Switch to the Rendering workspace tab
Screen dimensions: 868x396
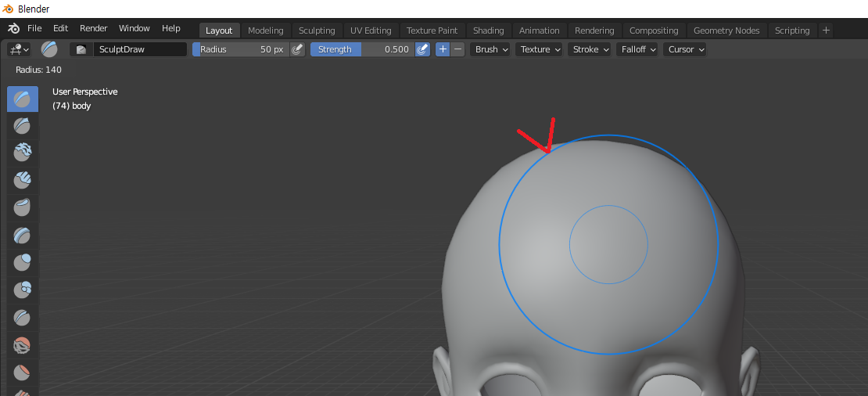(594, 31)
